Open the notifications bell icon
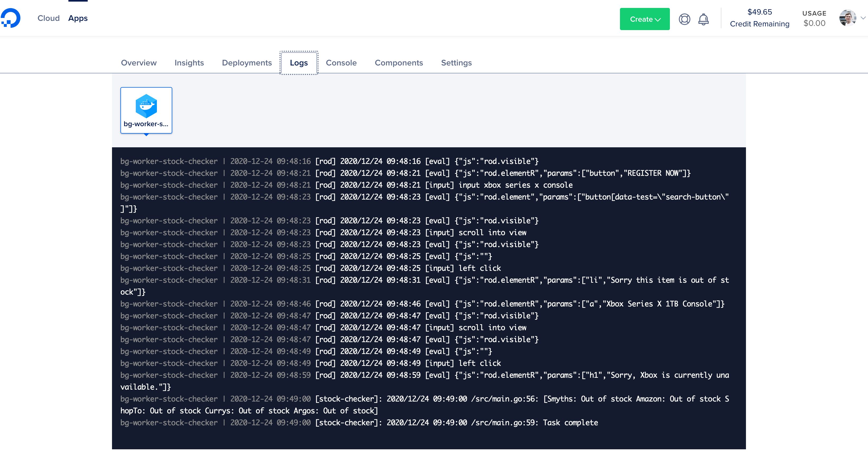The height and width of the screenshot is (453, 868). 703,19
